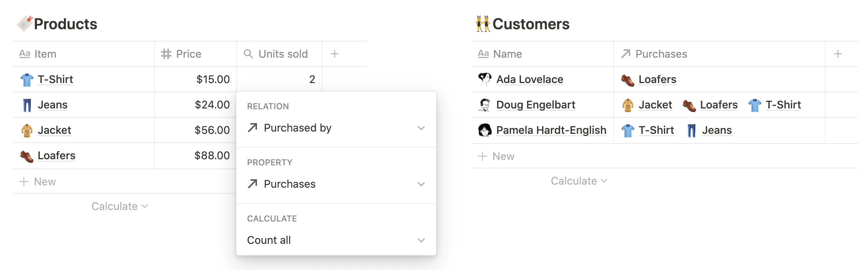
Task: Click the plus icon to add a Customers column
Action: [x=838, y=54]
